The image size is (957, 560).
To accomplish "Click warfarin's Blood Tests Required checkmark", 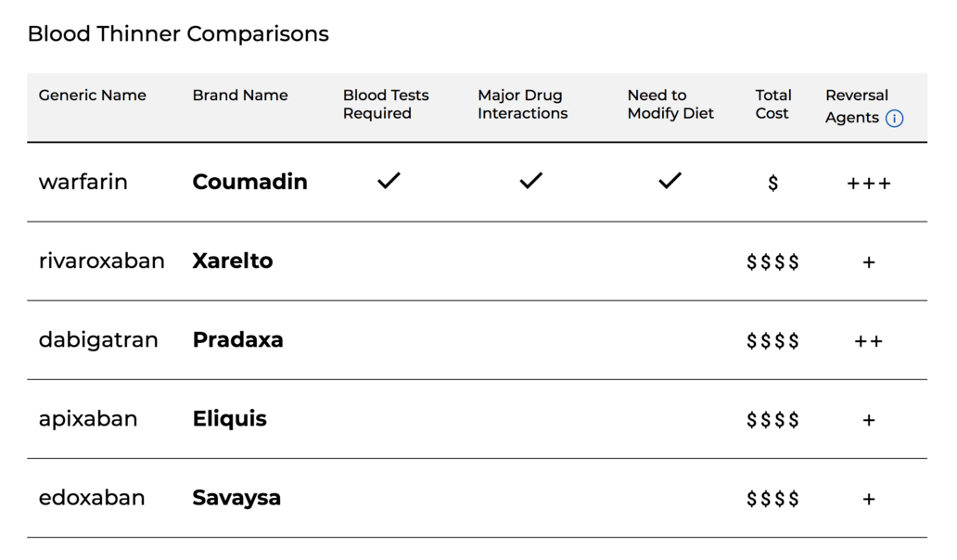I will point(389,181).
